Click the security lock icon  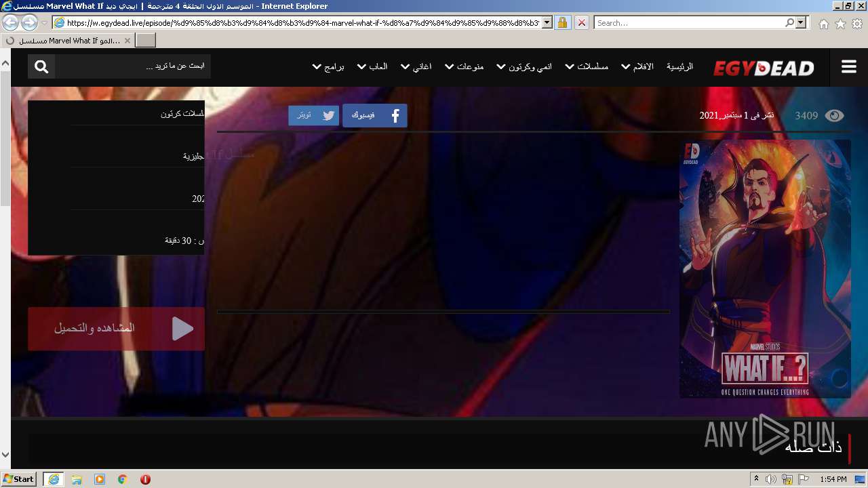562,22
